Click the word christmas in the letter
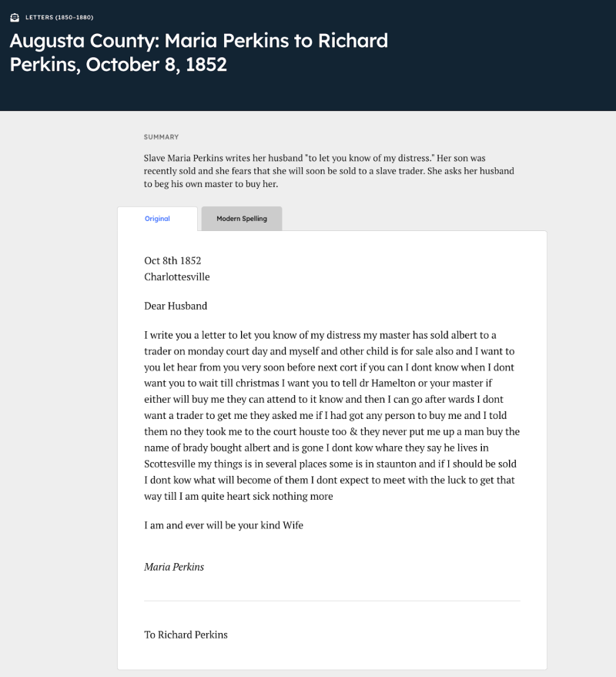Screen dimensions: 616x677 click(257, 383)
